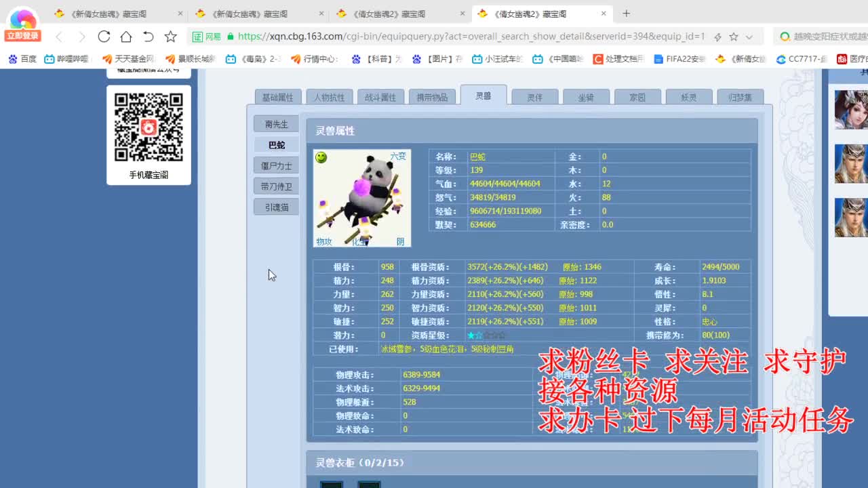Click the bottom character avatar on the right

pyautogui.click(x=851, y=218)
